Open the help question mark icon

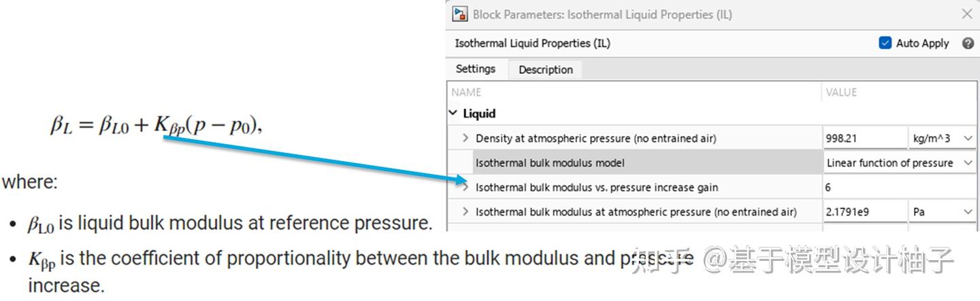[968, 43]
